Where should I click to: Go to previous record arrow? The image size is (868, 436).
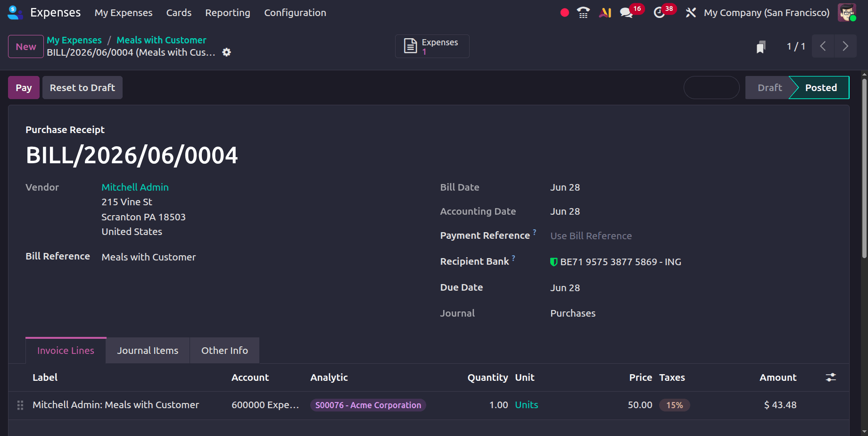(x=823, y=46)
